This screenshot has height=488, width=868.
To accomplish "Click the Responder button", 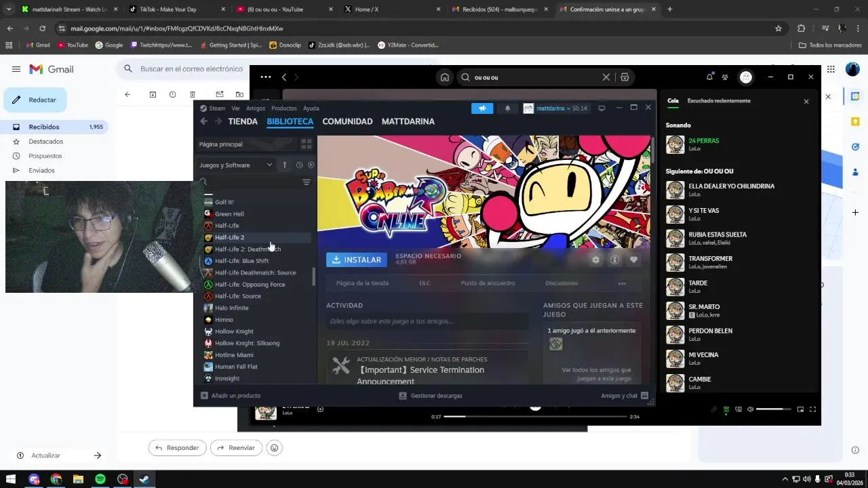I will (176, 447).
